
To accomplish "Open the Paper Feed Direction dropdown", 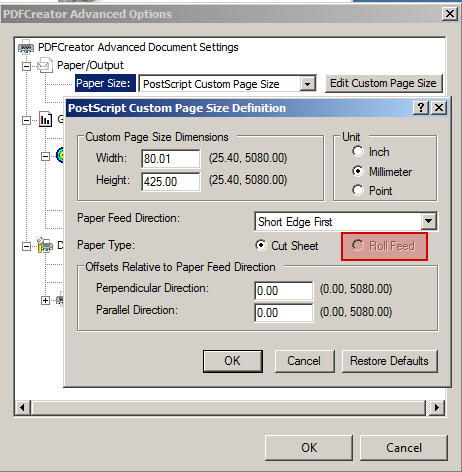I will tap(429, 221).
